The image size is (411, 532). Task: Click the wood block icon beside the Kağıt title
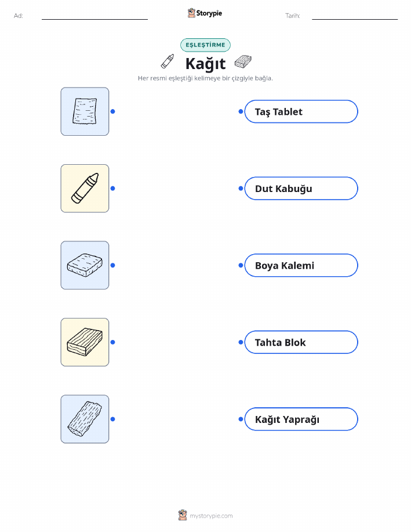tap(243, 61)
